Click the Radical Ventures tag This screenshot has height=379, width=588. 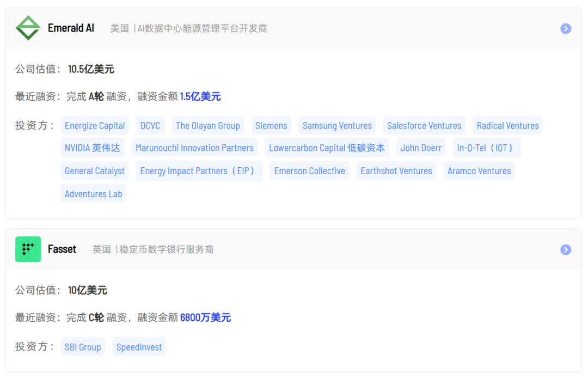pyautogui.click(x=508, y=126)
